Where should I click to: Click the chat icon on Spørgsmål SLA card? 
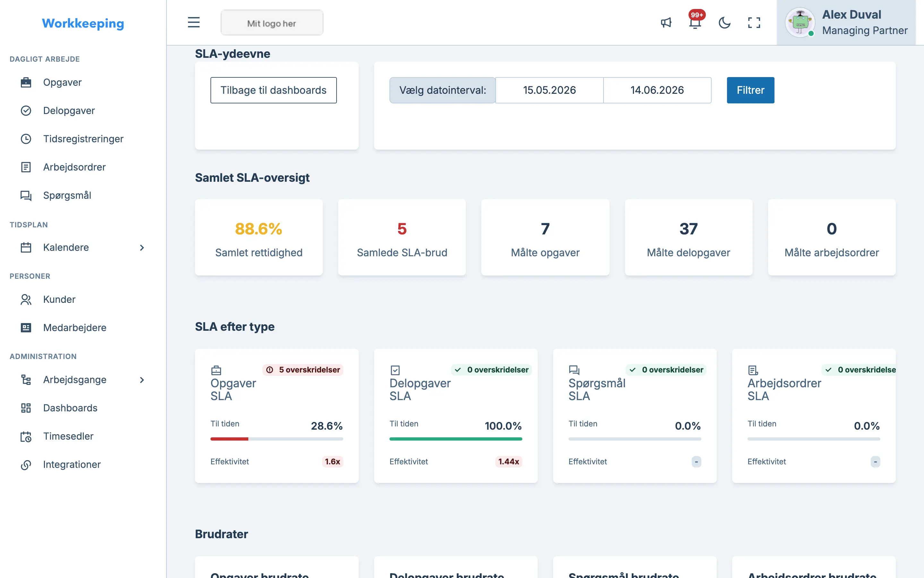[x=574, y=370]
